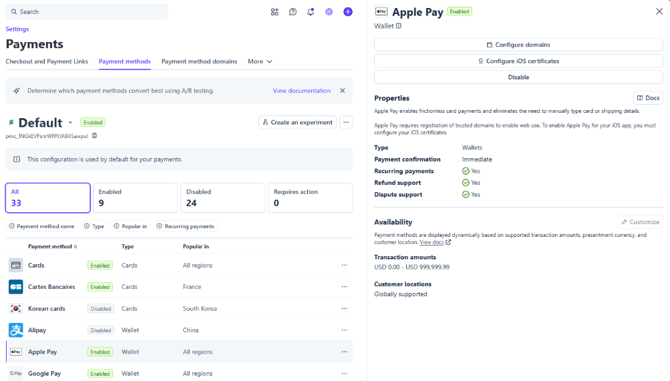The height and width of the screenshot is (381, 670).
Task: Click the Type column header
Action: point(128,246)
